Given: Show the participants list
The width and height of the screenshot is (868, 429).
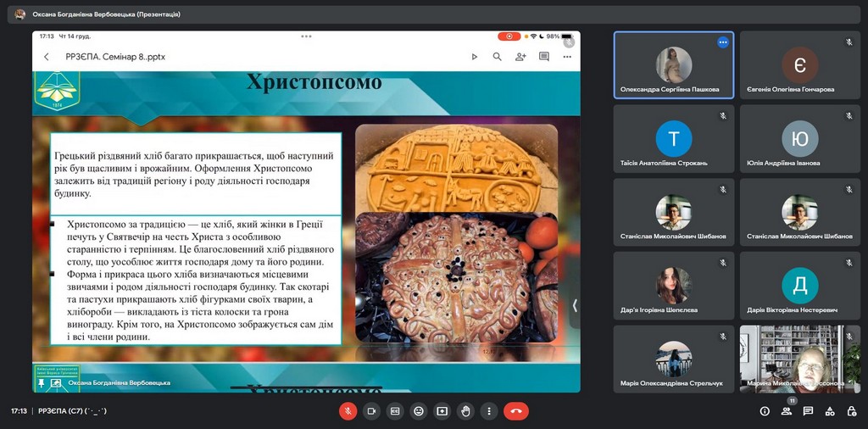Looking at the screenshot, I should point(787,411).
